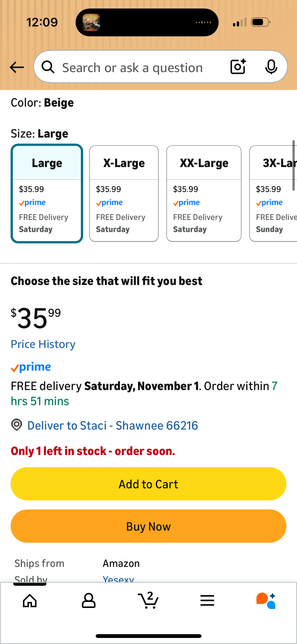The height and width of the screenshot is (644, 297).
Task: Focus the search or ask a question field
Action: click(x=133, y=68)
